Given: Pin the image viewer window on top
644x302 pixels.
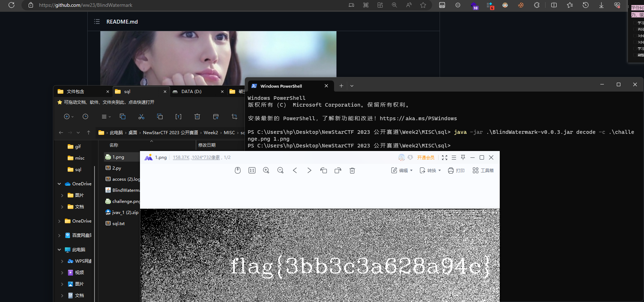Looking at the screenshot, I should coord(463,157).
